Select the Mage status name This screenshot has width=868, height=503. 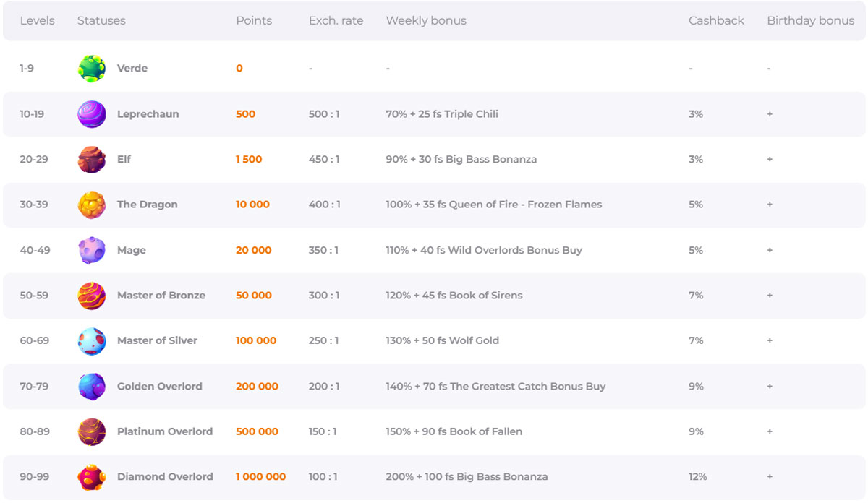click(132, 250)
